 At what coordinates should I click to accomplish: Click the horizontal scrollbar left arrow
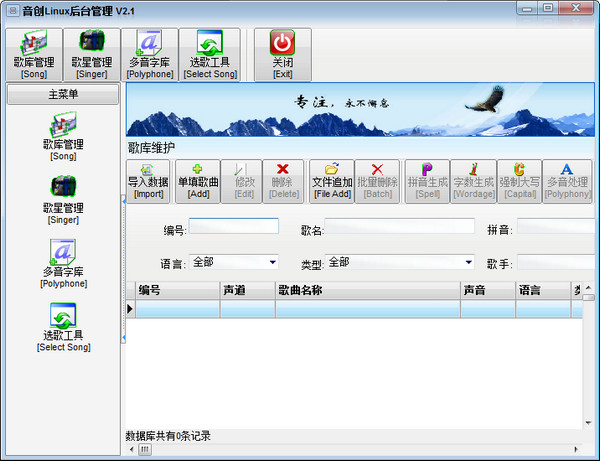pos(132,449)
